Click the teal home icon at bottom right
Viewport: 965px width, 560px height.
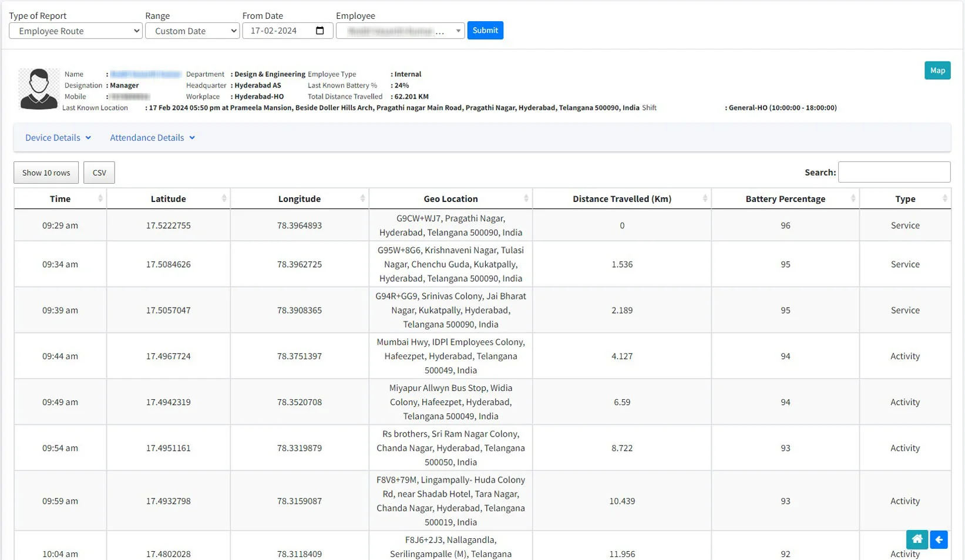[917, 539]
